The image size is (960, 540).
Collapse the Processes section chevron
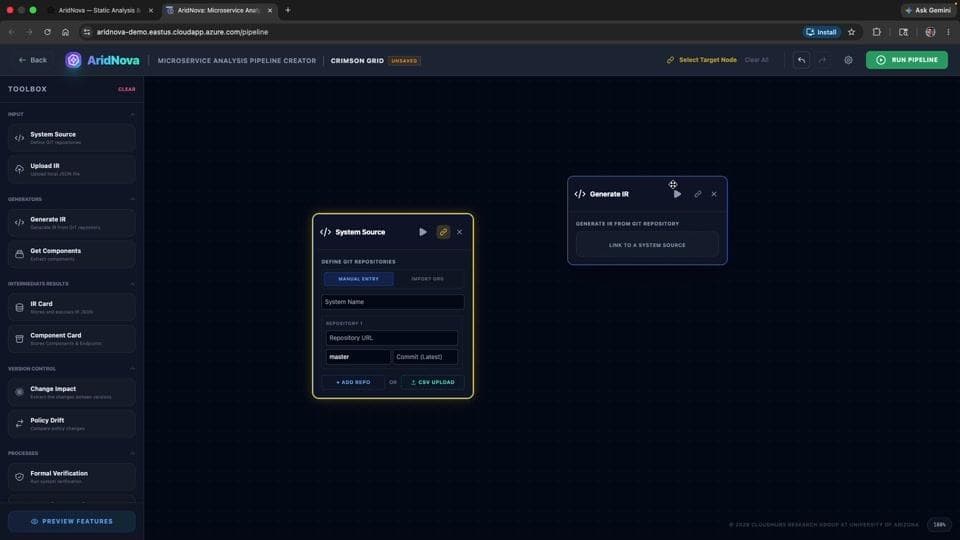click(132, 454)
